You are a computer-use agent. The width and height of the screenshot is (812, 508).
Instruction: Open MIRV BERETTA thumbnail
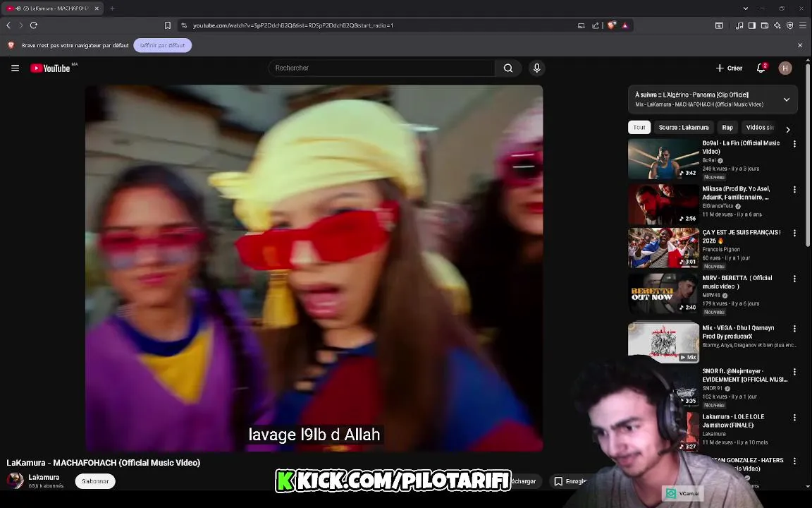click(x=663, y=294)
